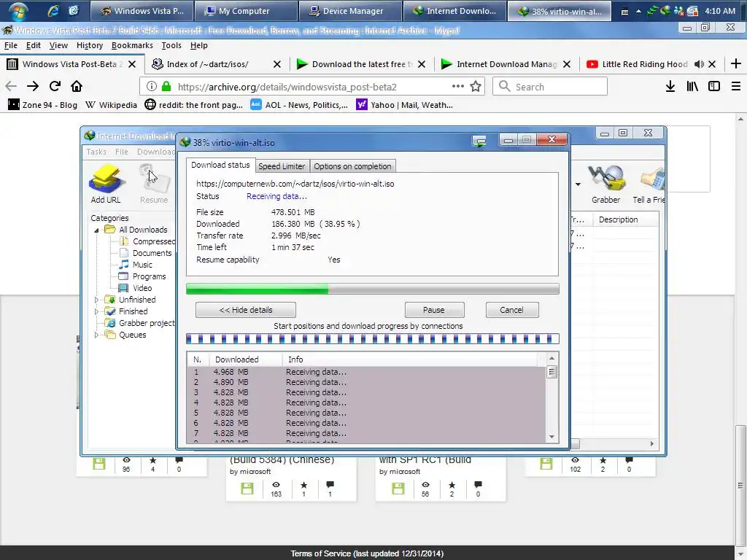Open the Tools menu in browser
This screenshot has width=747, height=560.
[x=171, y=45]
